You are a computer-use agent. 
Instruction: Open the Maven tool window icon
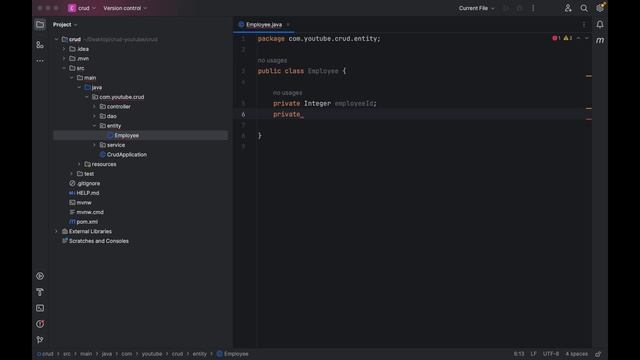click(x=600, y=40)
